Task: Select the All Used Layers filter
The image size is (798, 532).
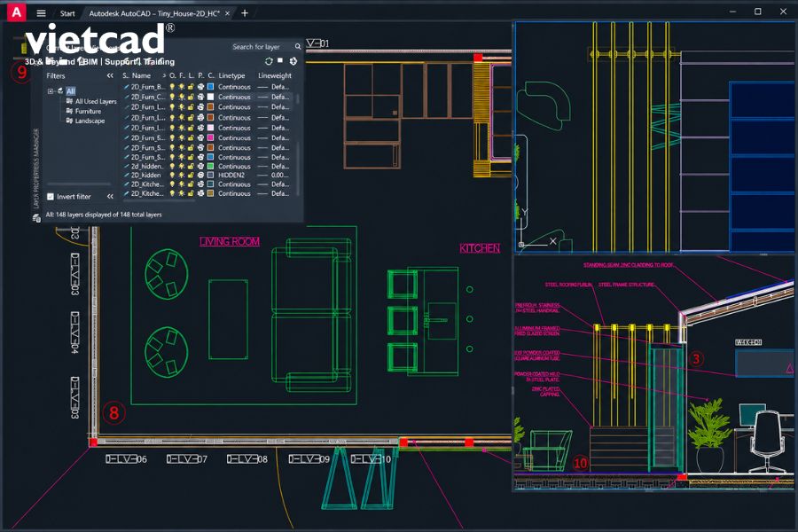Action: click(x=96, y=101)
